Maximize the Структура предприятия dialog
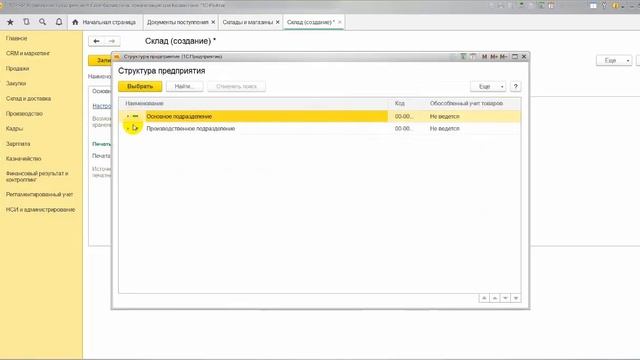The height and width of the screenshot is (360, 640). coord(515,57)
